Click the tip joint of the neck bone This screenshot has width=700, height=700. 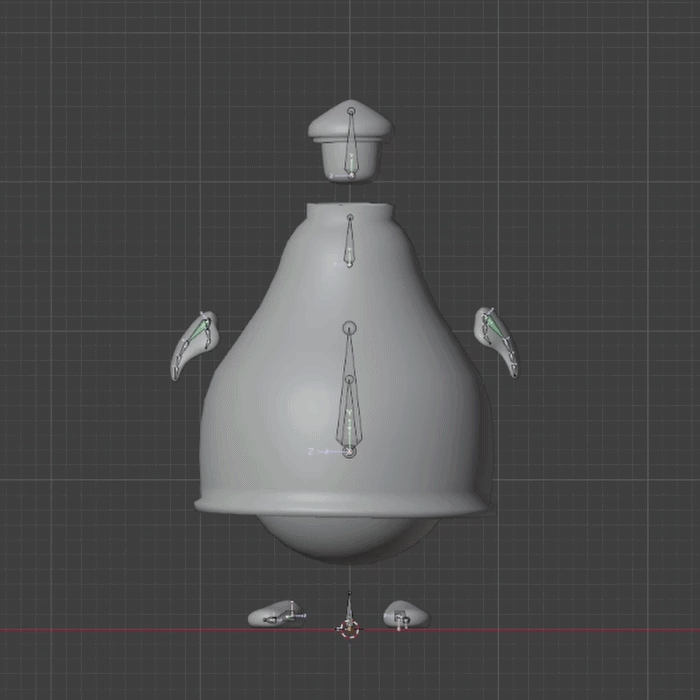point(350,217)
